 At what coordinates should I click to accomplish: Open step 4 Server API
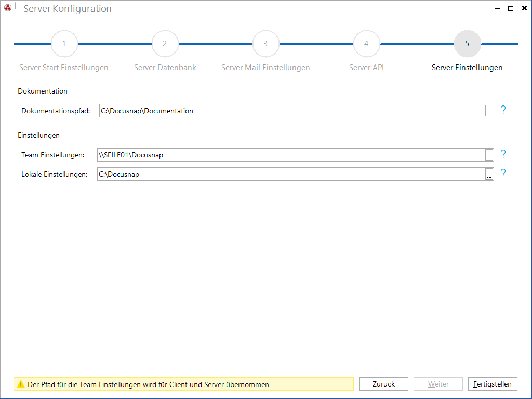(366, 44)
